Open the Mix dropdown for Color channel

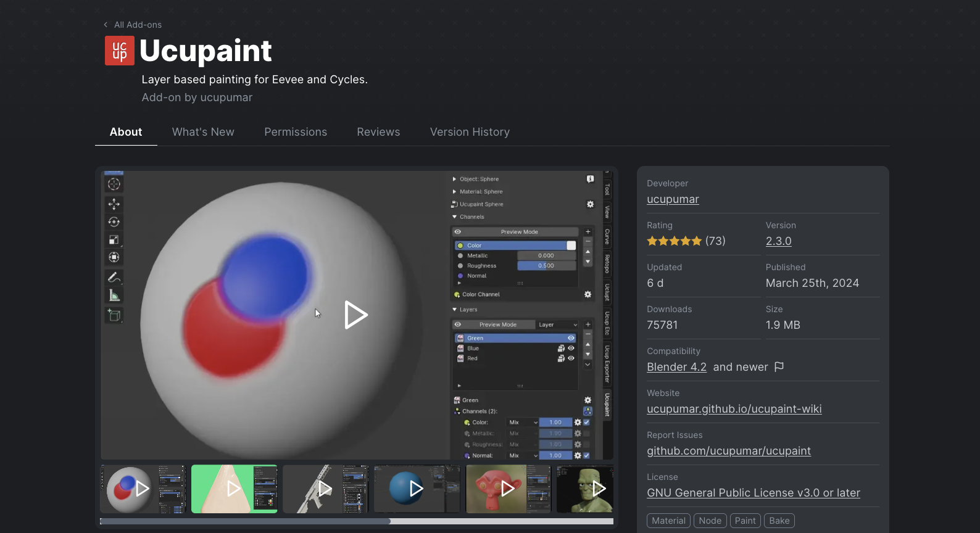tap(523, 423)
